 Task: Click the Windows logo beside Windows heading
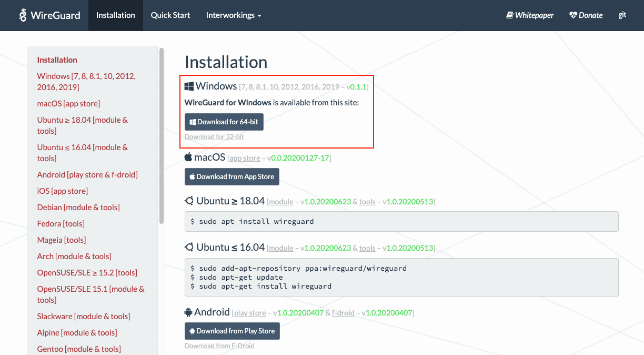click(189, 86)
